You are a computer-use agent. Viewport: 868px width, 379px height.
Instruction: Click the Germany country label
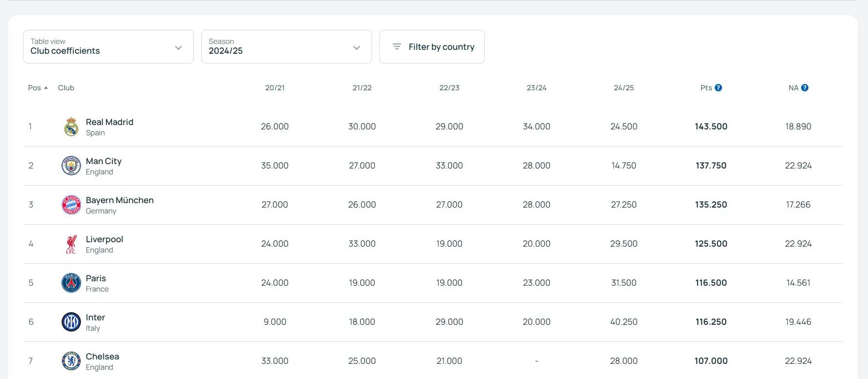pyautogui.click(x=101, y=211)
